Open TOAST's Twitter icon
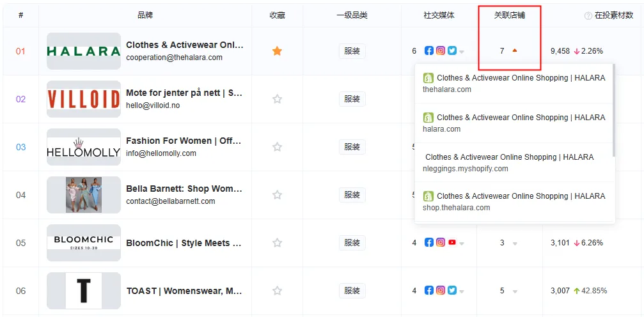644x317 pixels. (x=452, y=291)
